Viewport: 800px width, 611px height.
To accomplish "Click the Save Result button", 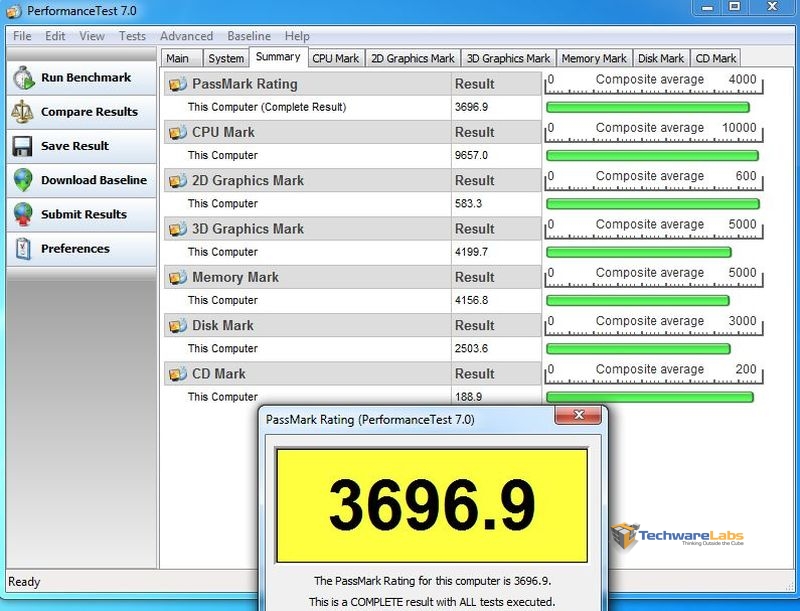I will point(82,146).
